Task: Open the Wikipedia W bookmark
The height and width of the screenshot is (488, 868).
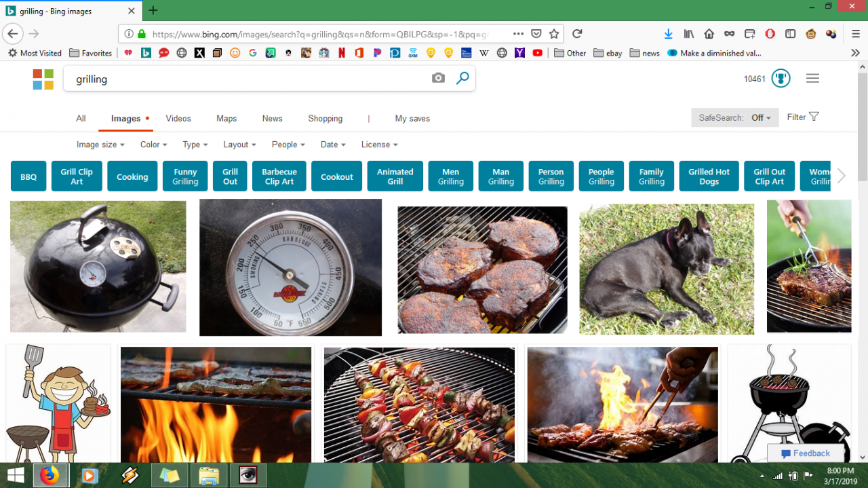Action: pyautogui.click(x=484, y=53)
